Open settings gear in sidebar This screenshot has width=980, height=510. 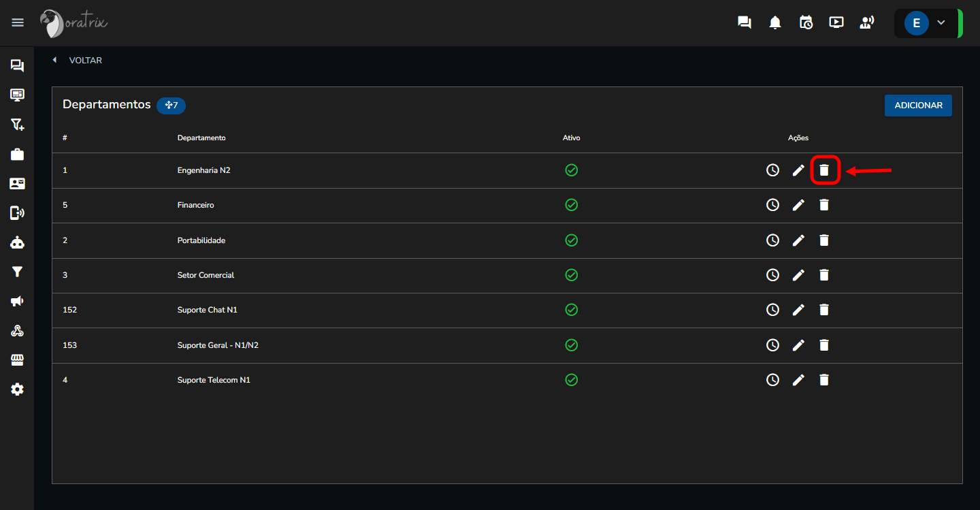[17, 389]
